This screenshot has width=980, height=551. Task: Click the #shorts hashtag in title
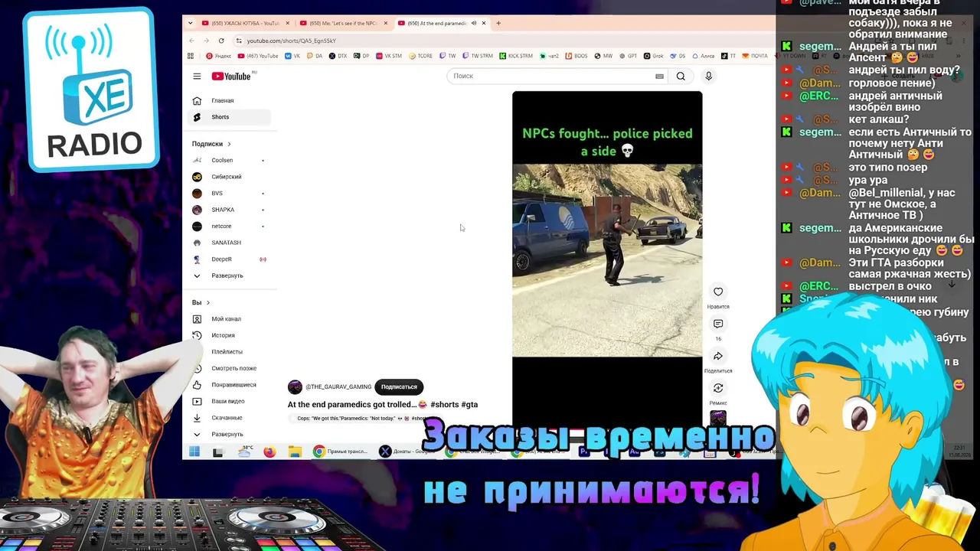[x=445, y=404]
